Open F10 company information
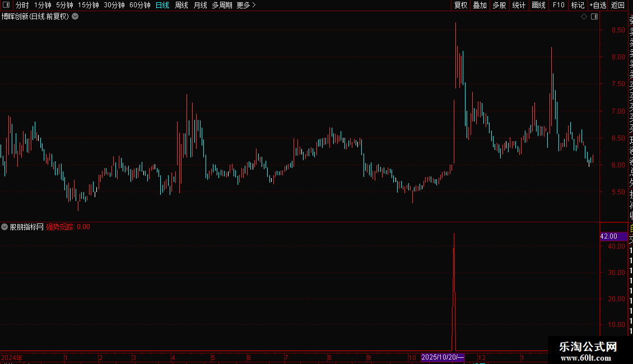This screenshot has width=633, height=364. [558, 5]
